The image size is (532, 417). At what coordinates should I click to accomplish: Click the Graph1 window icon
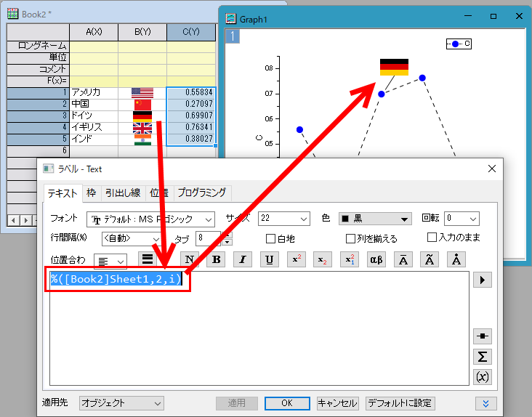click(230, 19)
